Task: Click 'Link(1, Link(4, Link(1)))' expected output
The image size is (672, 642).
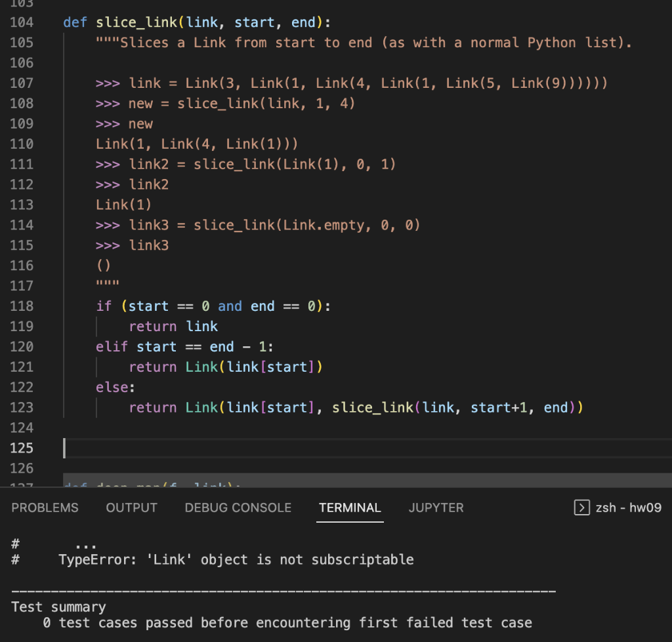Action: pyautogui.click(x=197, y=144)
